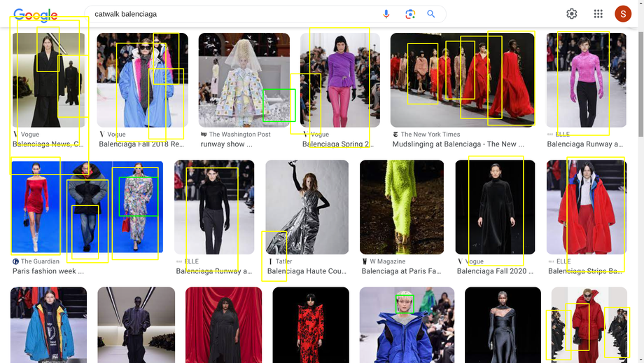Image resolution: width=644 pixels, height=363 pixels.
Task: Click the magnifier search button
Action: (430, 14)
